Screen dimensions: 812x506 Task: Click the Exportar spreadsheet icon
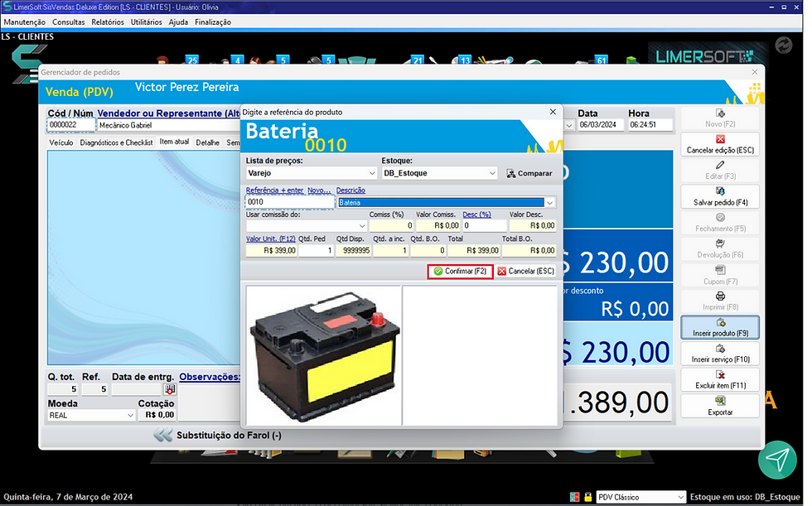pyautogui.click(x=720, y=401)
